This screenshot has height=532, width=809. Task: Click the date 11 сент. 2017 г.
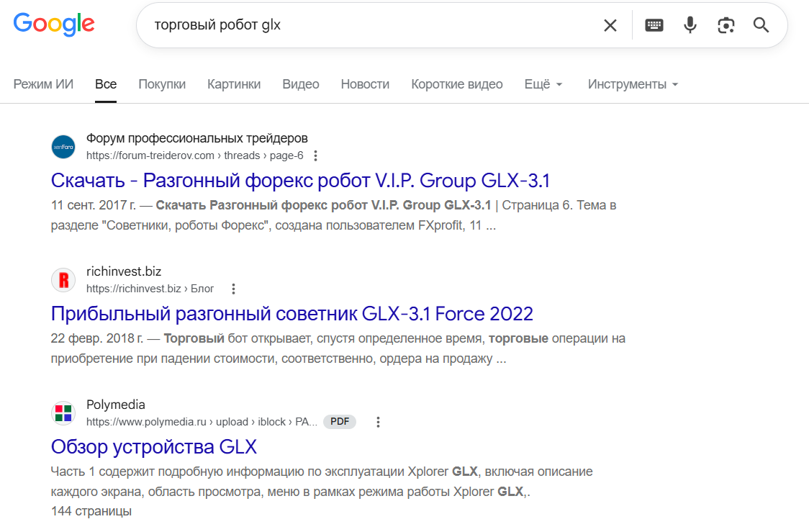pos(94,205)
